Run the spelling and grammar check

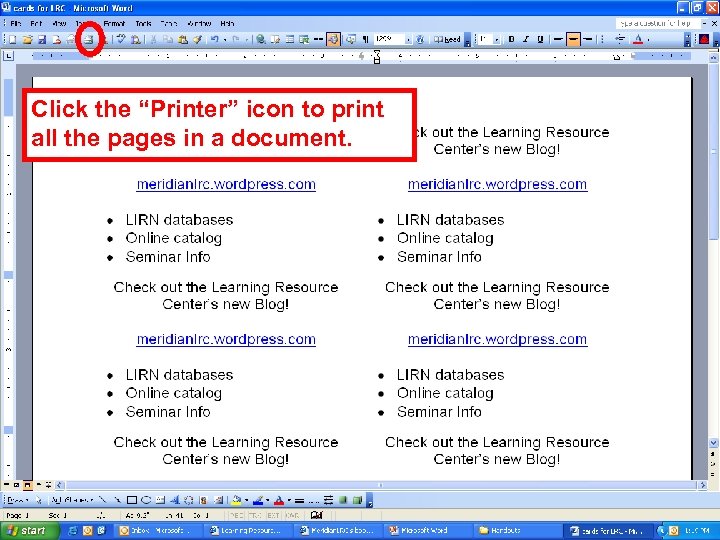[x=121, y=39]
